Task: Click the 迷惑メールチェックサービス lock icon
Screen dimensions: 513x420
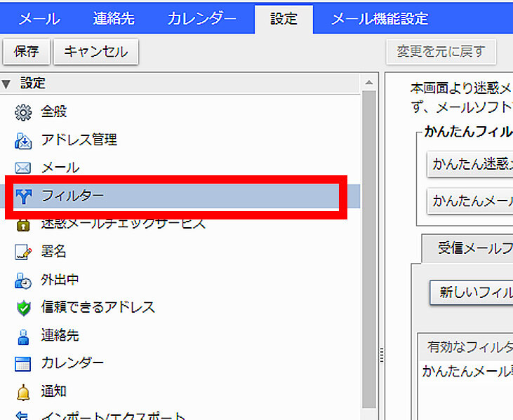Action: coord(23,225)
